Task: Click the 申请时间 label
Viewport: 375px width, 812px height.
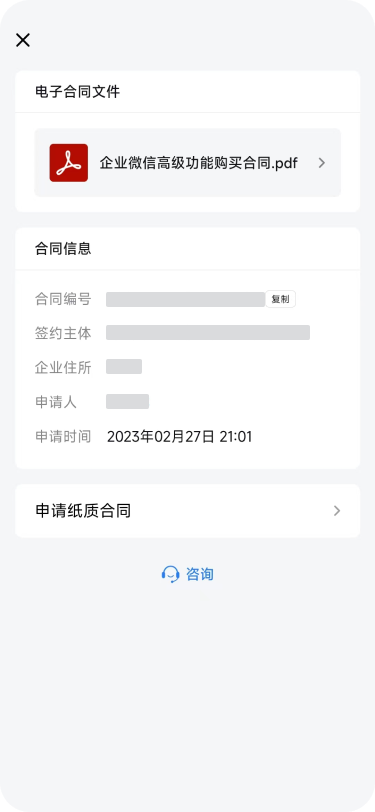Action: (63, 437)
